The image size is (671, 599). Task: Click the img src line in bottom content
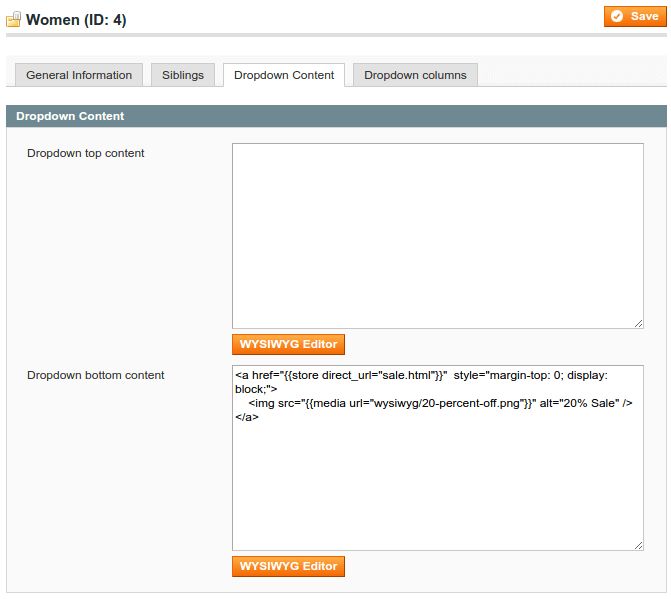tap(440, 403)
